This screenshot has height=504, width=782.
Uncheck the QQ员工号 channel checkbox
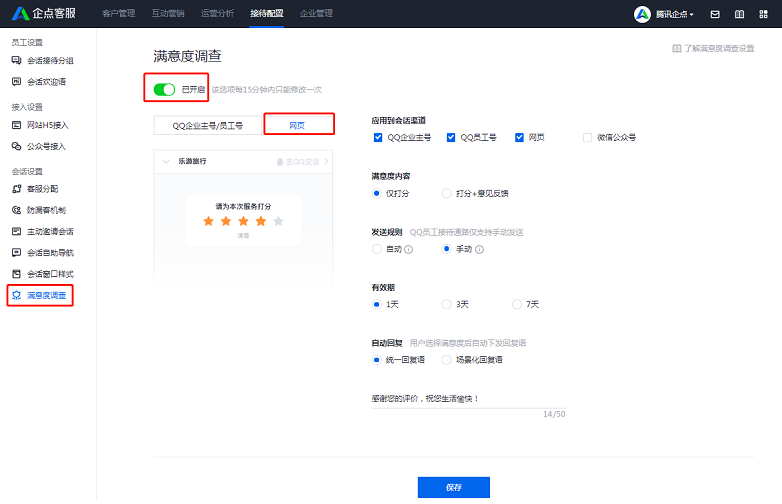451,137
